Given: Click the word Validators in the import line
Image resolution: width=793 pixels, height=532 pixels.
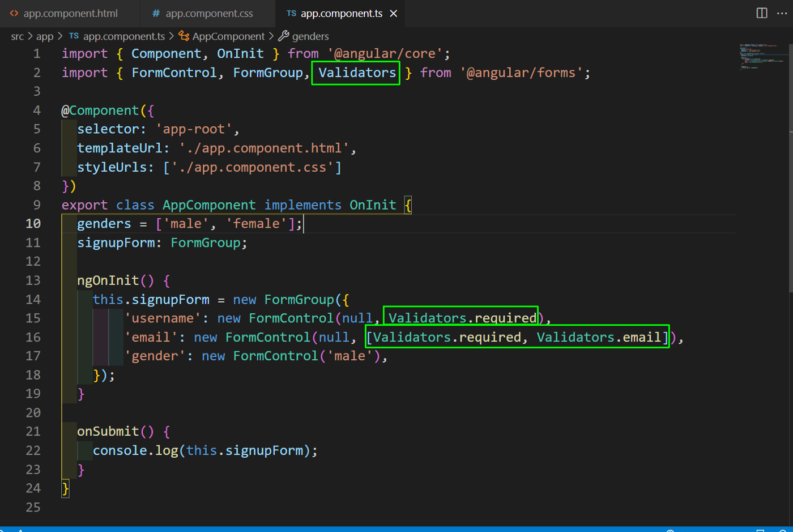Looking at the screenshot, I should point(357,73).
